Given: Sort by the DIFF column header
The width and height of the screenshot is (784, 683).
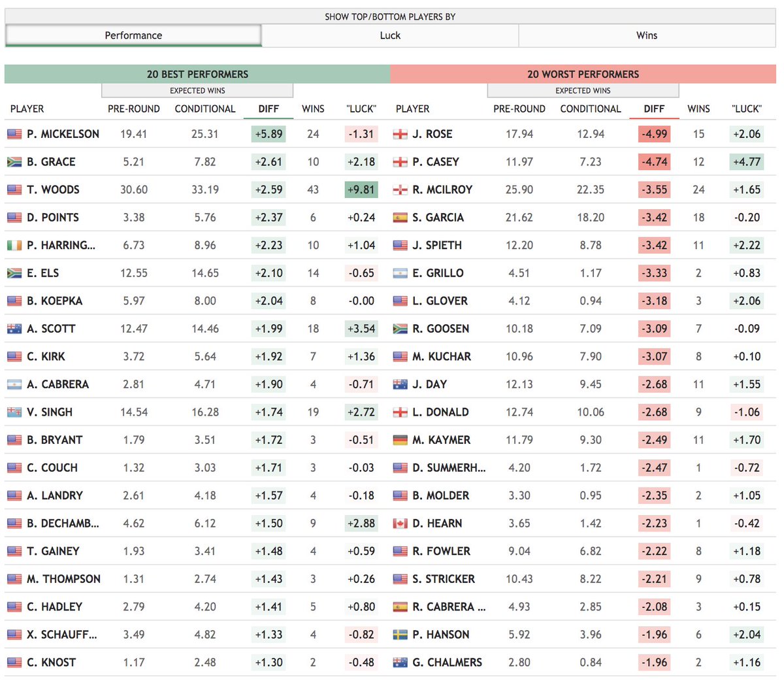Looking at the screenshot, I should (269, 108).
